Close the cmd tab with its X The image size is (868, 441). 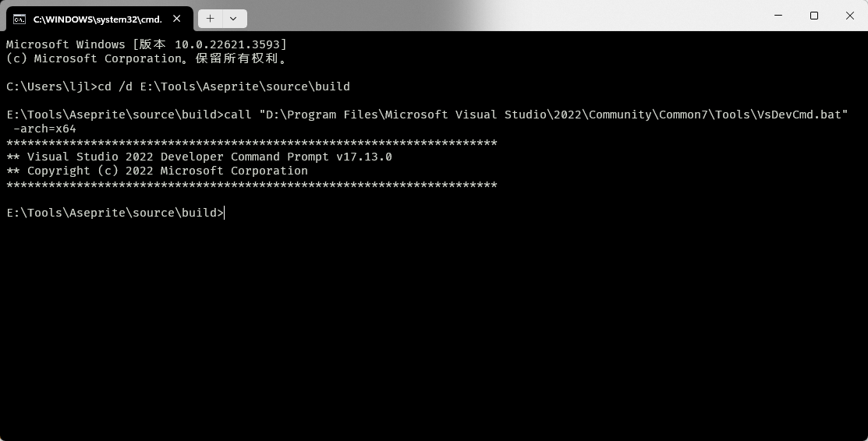pyautogui.click(x=178, y=19)
